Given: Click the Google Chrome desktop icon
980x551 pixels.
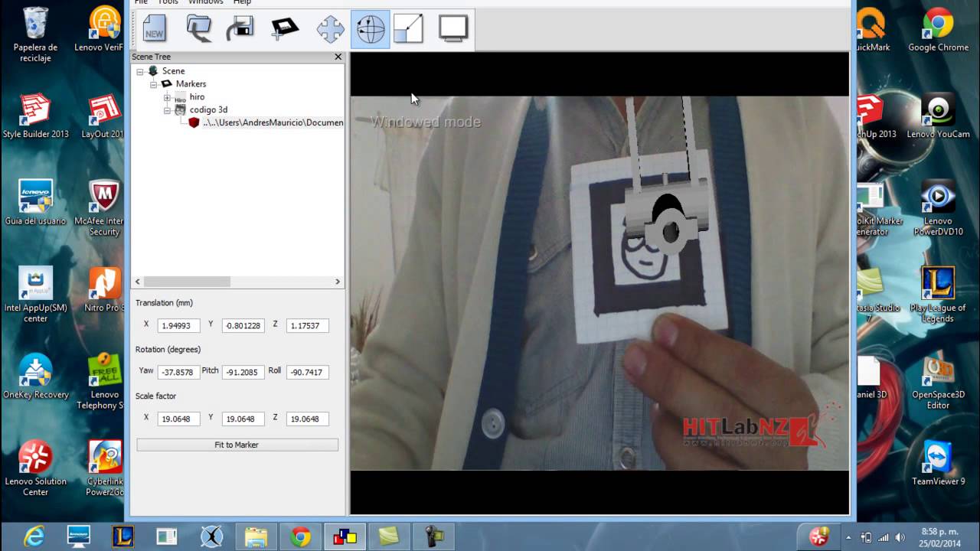Looking at the screenshot, I should pyautogui.click(x=938, y=31).
